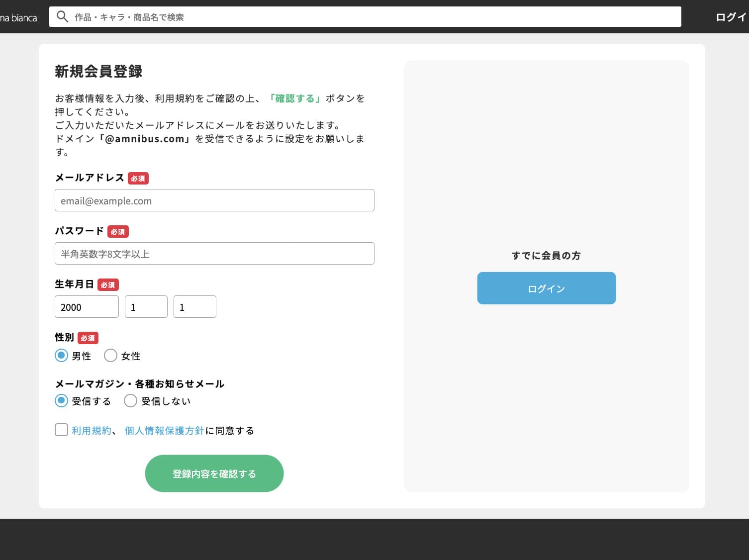Choose 受信する for the mail magazine
749x560 pixels.
click(61, 400)
